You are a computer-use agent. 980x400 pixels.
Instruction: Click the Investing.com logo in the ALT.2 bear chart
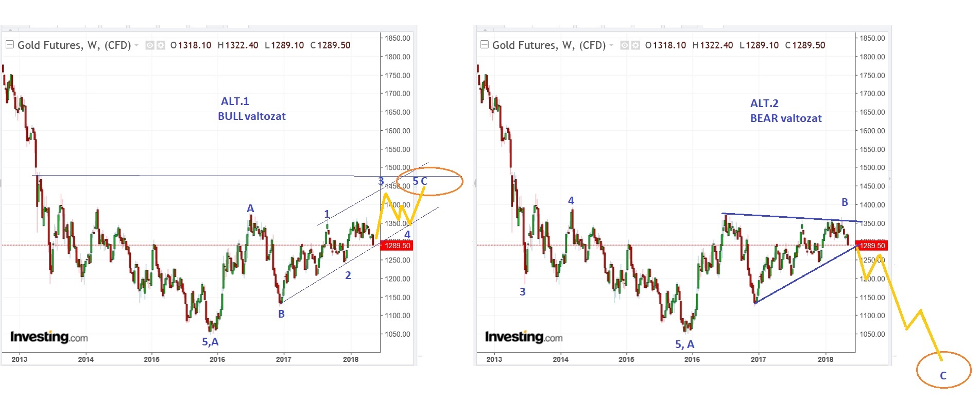(524, 337)
